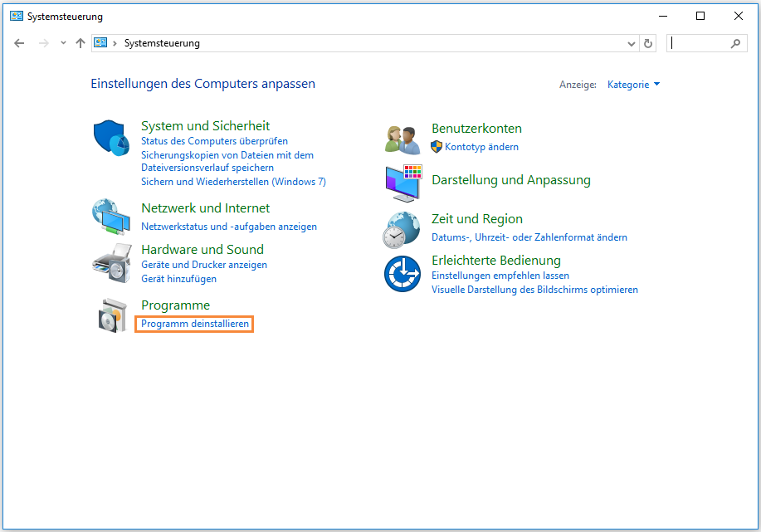Click the Benutzerkonten icon

402,138
